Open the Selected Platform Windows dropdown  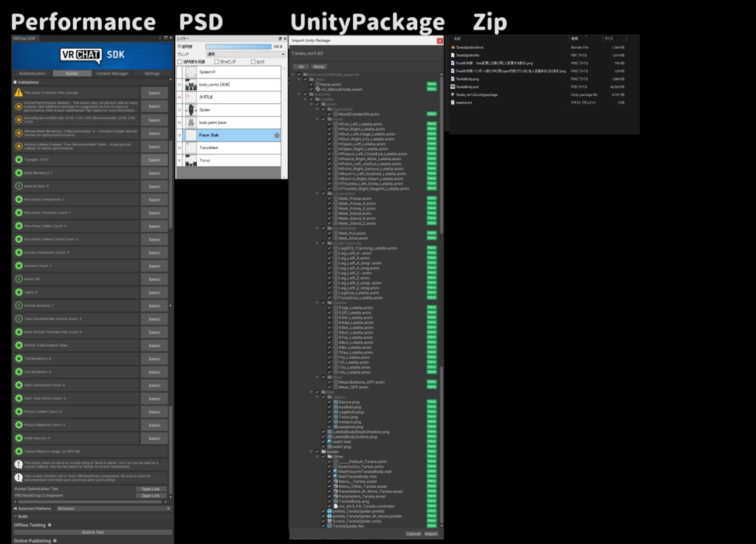tap(113, 509)
